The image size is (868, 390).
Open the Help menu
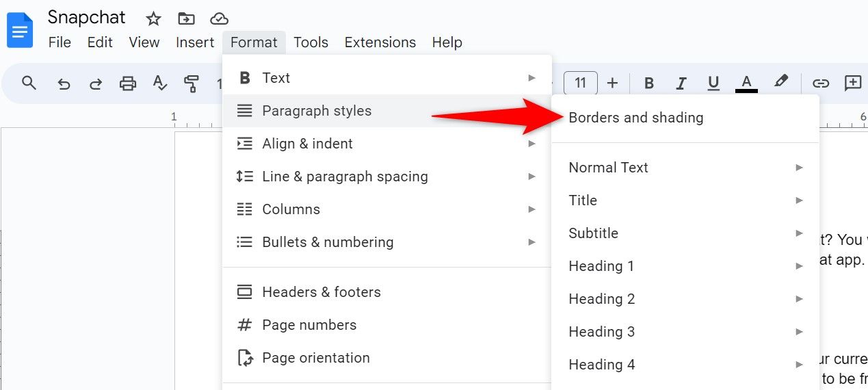(x=447, y=42)
